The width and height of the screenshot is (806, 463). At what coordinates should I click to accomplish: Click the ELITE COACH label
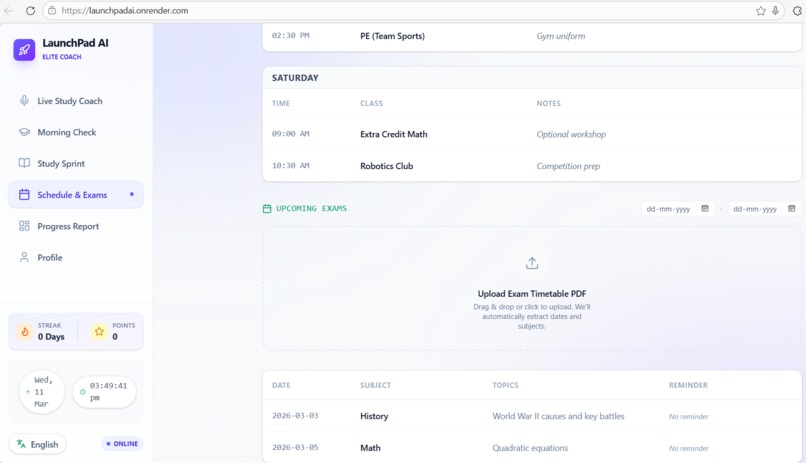pos(62,57)
